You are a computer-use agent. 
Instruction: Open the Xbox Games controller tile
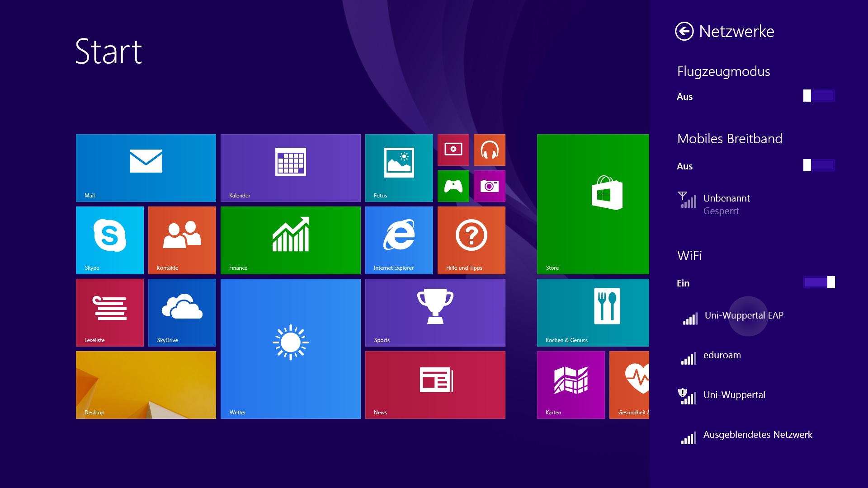tap(453, 186)
